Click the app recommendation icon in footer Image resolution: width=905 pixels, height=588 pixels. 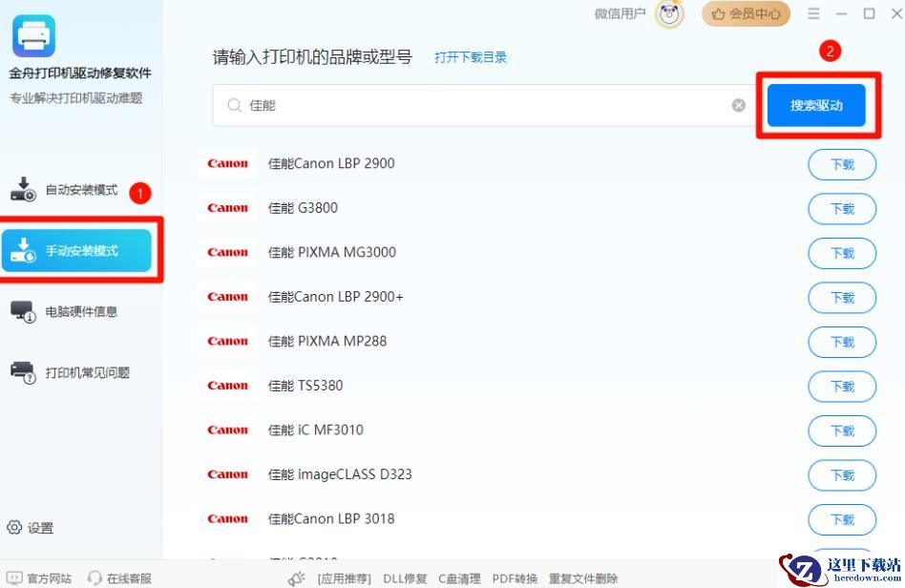tap(297, 578)
